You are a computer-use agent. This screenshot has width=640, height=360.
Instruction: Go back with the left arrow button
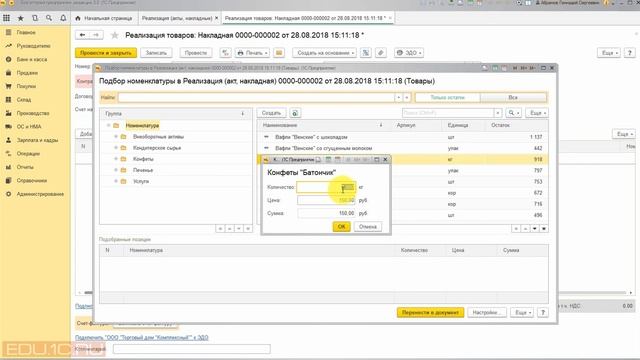coord(82,35)
